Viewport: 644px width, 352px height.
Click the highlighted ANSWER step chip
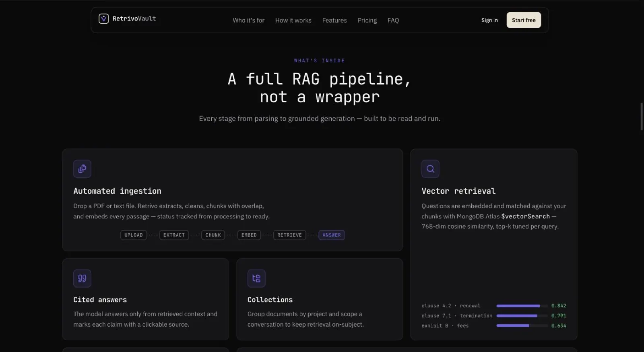(x=332, y=235)
